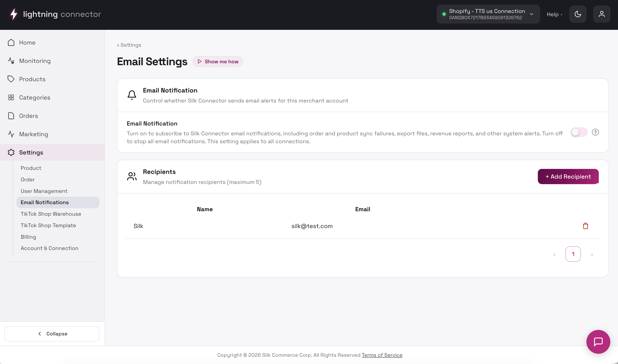Click the bell icon in Email Notification card
Screen dimensions: 618x364
(x=132, y=95)
